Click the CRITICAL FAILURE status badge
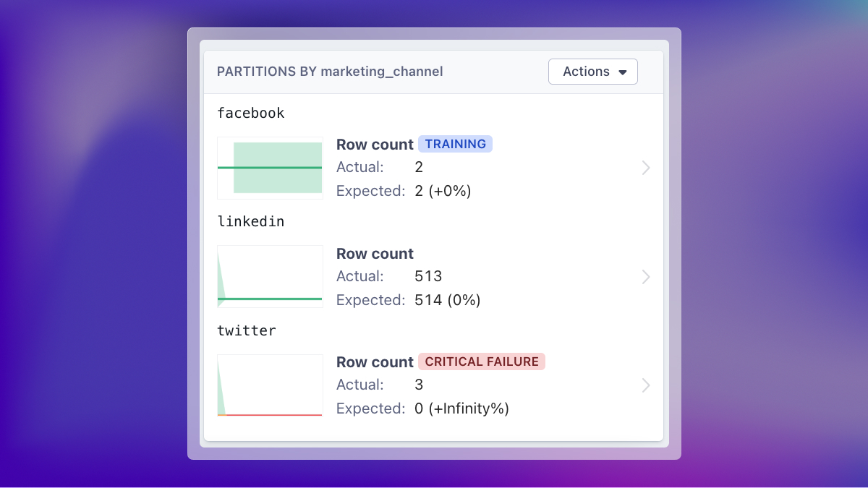 (482, 361)
